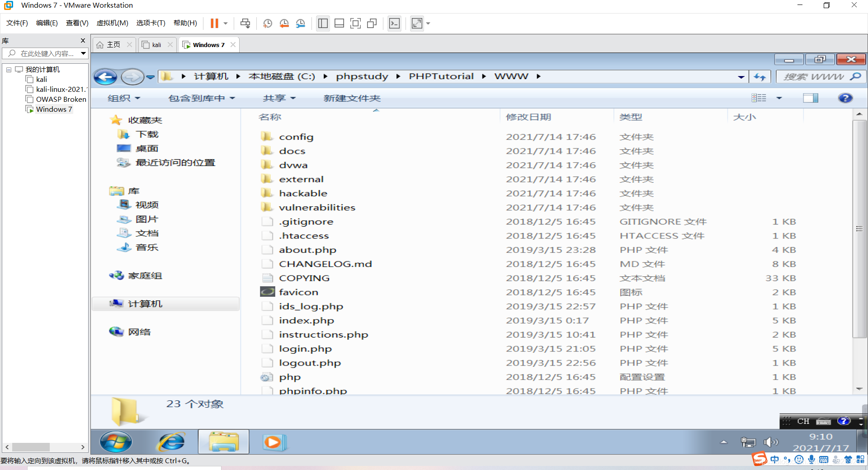Collapse the 我的计算机 tree node
Viewport: 868px width, 470px height.
(x=9, y=70)
